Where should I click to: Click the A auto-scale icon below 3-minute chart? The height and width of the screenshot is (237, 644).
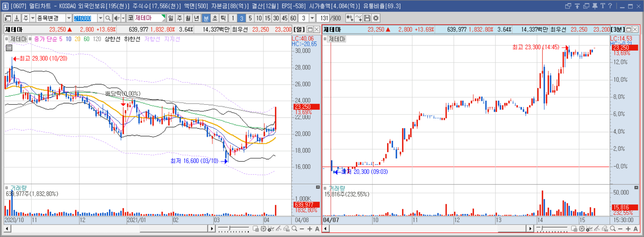click(x=636, y=229)
